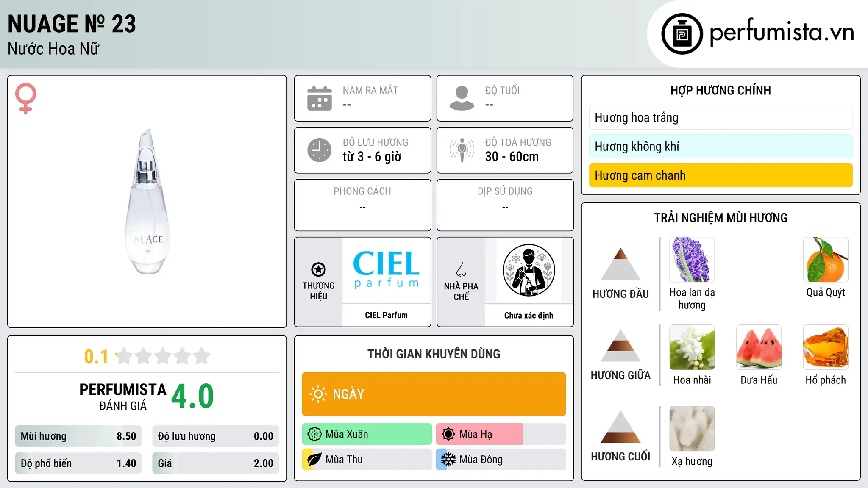Click the green Mùa Xuân season bar
Viewport: 868px width, 488px height.
367,434
